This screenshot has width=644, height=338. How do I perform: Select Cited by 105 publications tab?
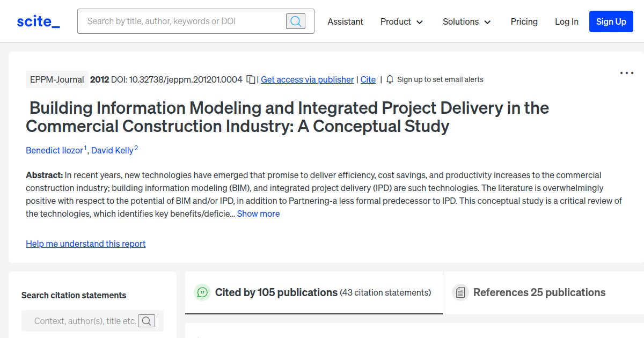coord(276,292)
